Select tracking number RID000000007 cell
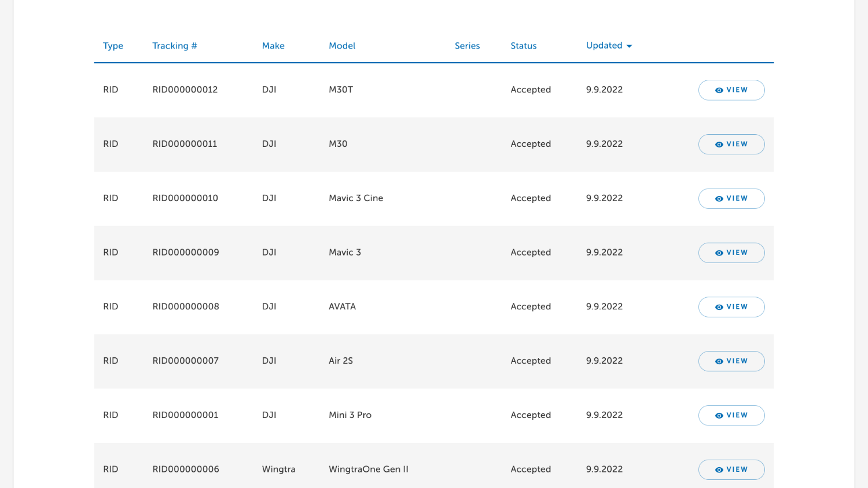Viewport: 868px width, 488px height. coord(185,361)
